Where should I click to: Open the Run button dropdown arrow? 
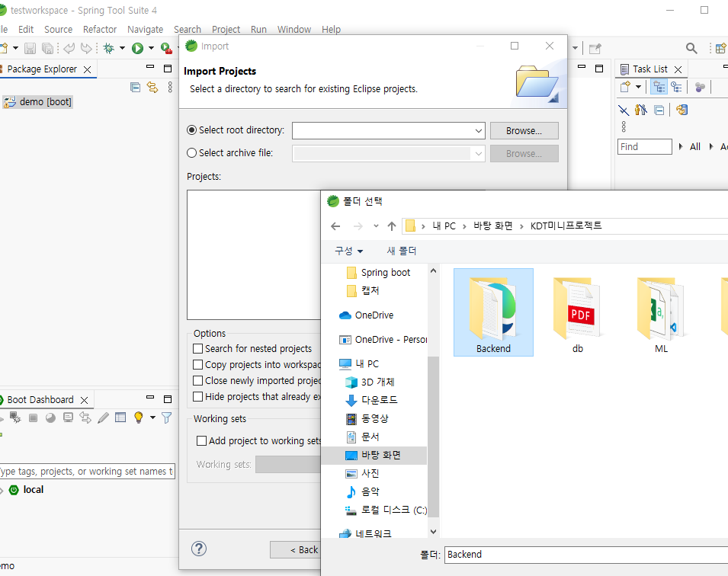tap(151, 48)
